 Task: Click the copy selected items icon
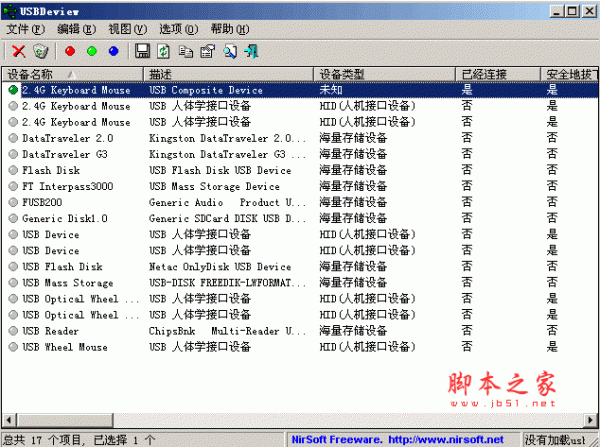(x=186, y=51)
